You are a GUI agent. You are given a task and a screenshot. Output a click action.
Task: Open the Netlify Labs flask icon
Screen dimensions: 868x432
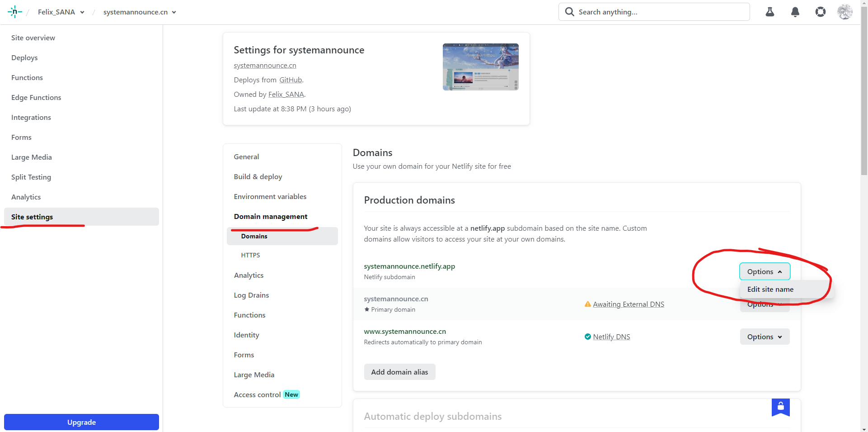(770, 12)
